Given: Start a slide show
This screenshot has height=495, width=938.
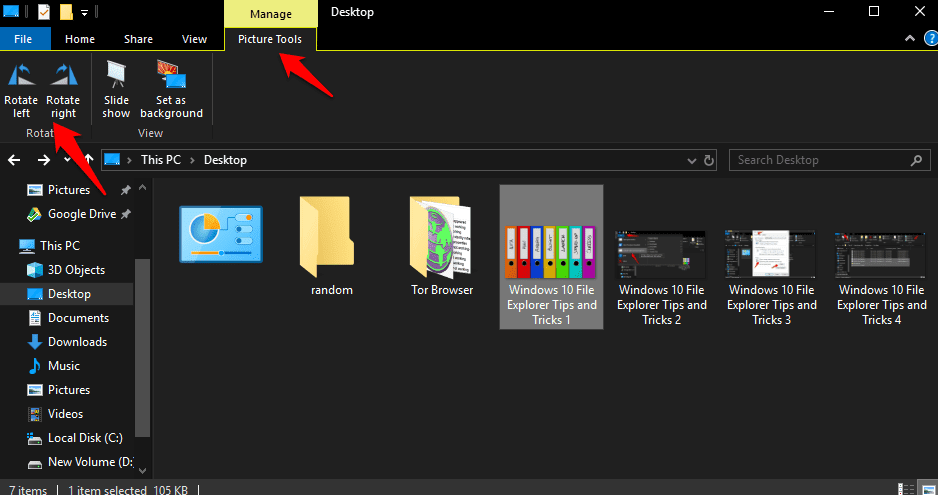Looking at the screenshot, I should point(116,90).
